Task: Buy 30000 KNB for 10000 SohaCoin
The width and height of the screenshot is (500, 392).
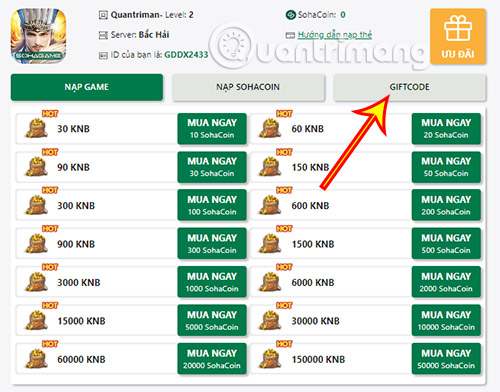Action: point(446,320)
